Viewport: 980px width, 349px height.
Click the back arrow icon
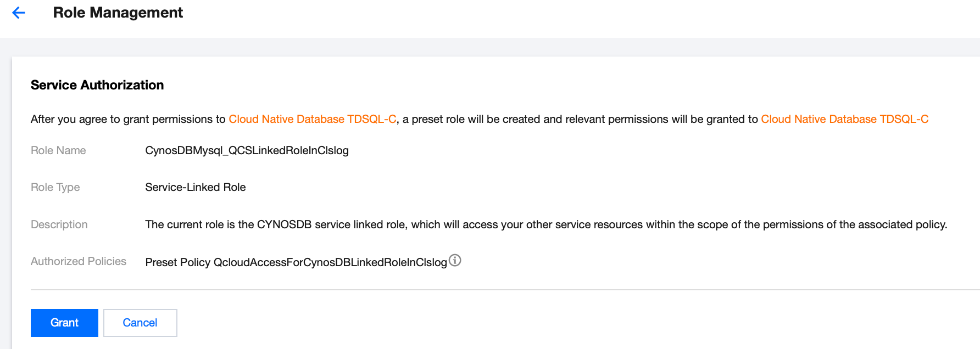click(x=19, y=13)
